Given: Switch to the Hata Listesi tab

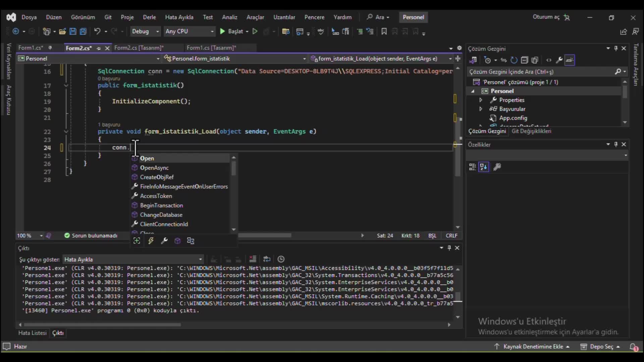Looking at the screenshot, I should coord(32,333).
